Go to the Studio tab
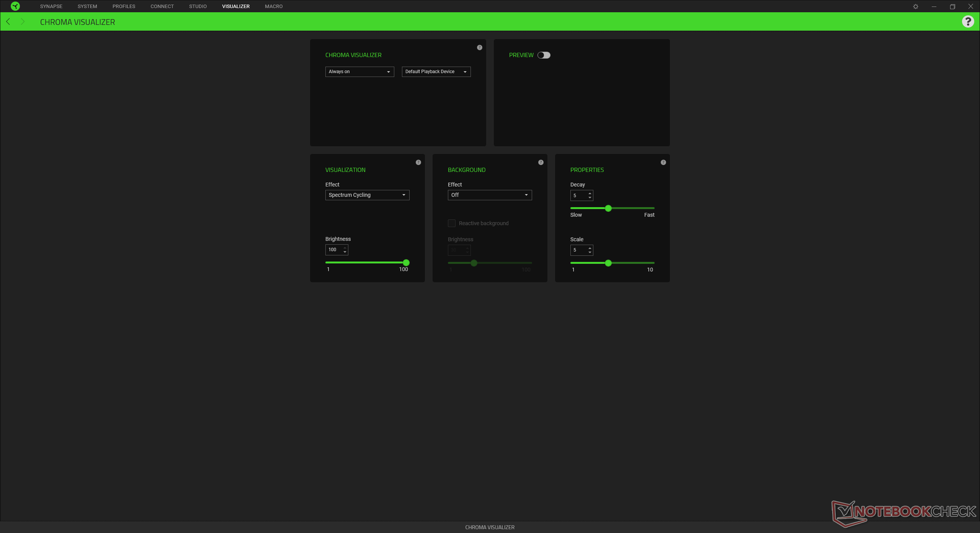Screen dimensions: 980x533 point(198,7)
